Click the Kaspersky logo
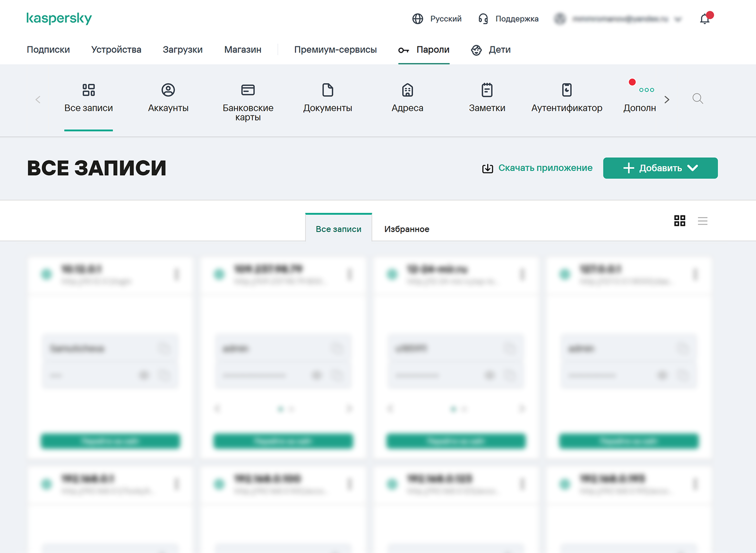Image resolution: width=756 pixels, height=553 pixels. click(59, 18)
